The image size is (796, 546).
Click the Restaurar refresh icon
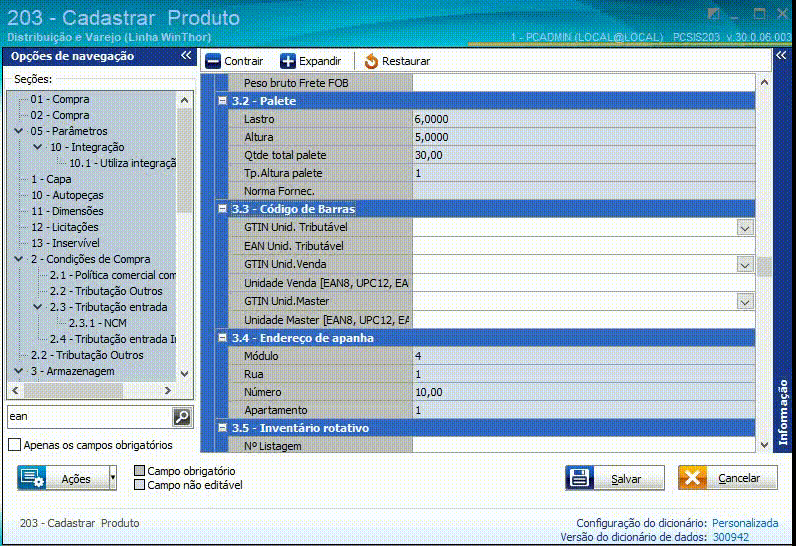click(371, 61)
